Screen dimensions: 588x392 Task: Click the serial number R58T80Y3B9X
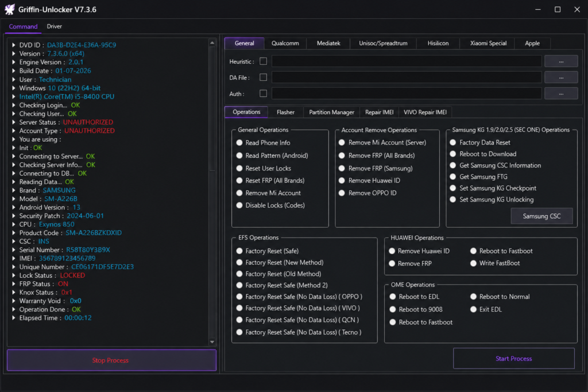pos(88,250)
